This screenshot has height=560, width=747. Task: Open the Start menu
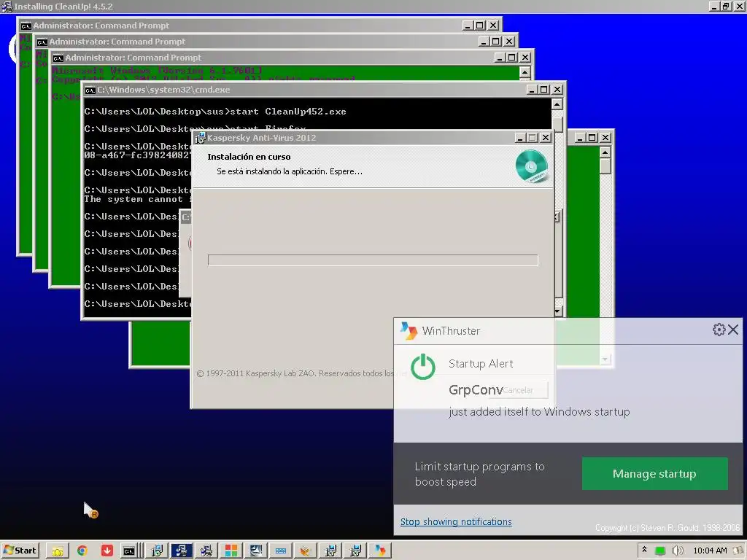20,551
